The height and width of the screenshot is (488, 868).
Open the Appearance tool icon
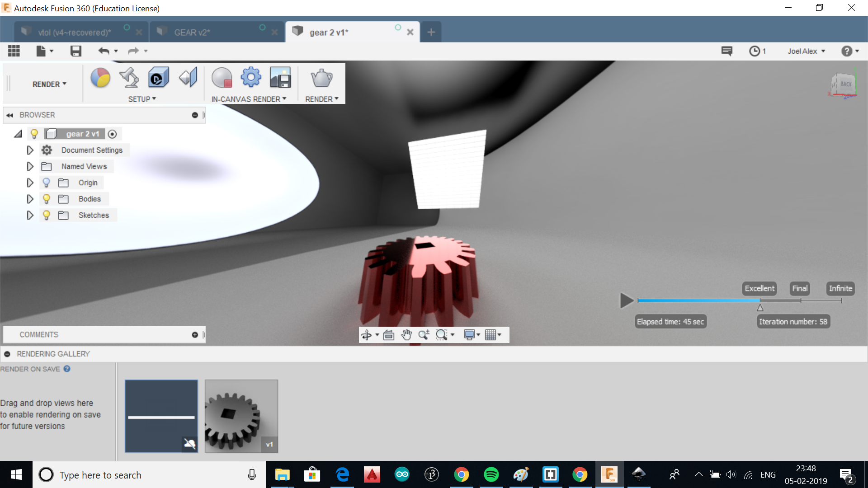pos(100,78)
